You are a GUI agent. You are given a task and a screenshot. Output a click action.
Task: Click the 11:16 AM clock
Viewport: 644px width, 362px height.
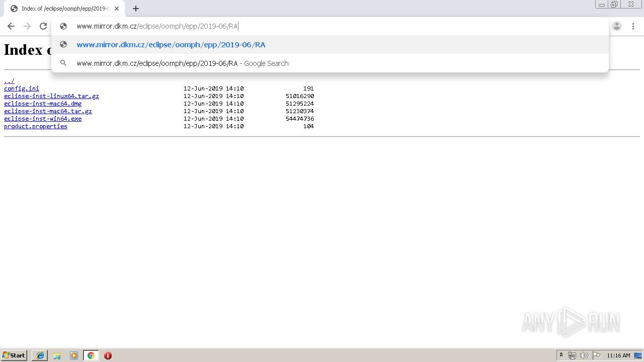point(618,355)
